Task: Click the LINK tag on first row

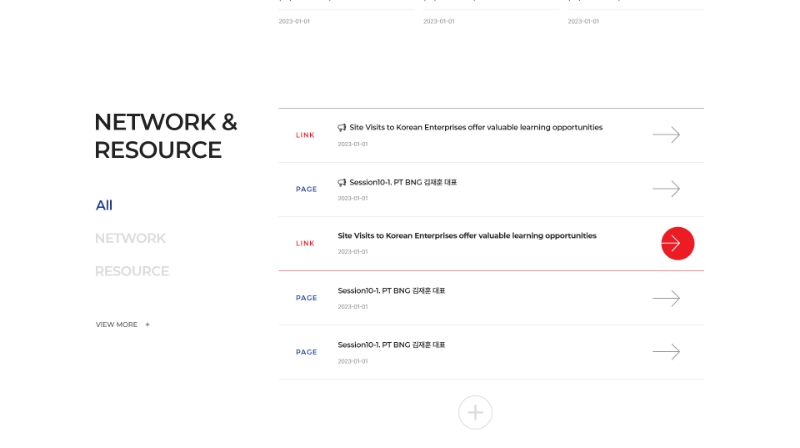Action: point(305,135)
